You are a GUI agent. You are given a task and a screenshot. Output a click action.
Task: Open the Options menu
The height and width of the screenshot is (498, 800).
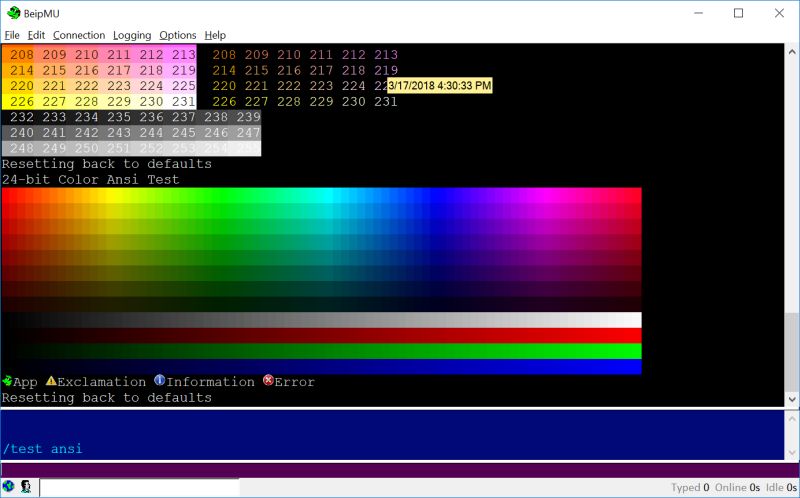[x=178, y=35]
